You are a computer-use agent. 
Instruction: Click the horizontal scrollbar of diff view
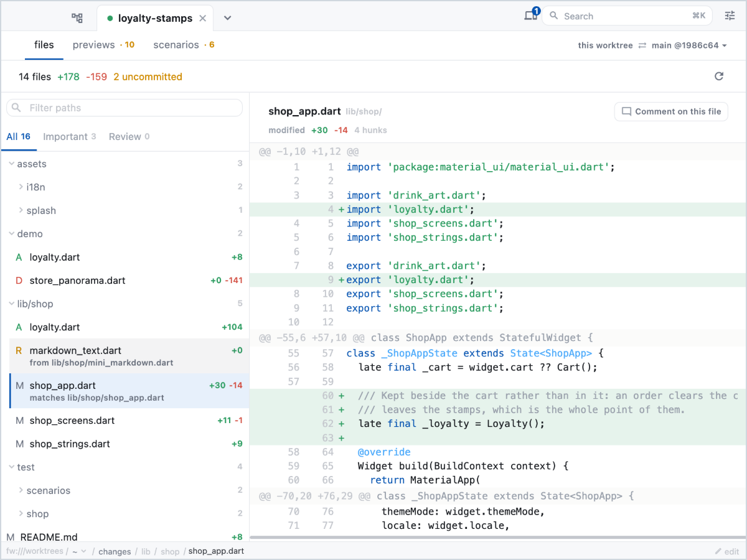[x=497, y=536]
